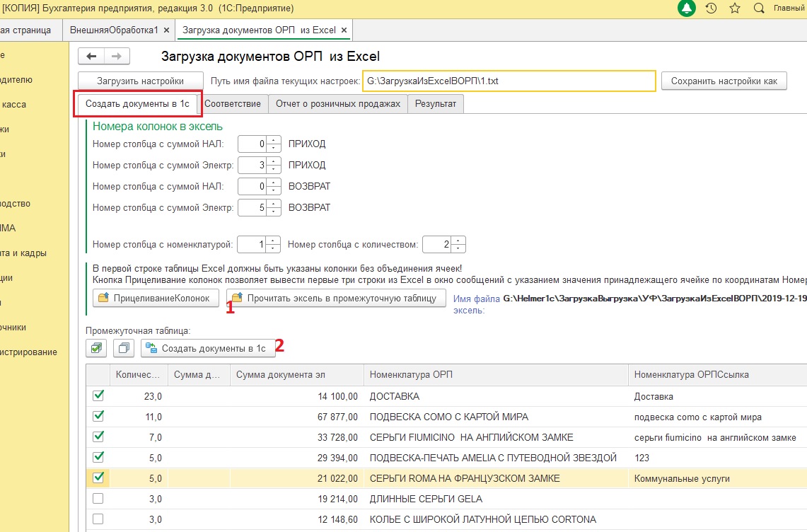Click the check-all rows icon
The image size is (807, 532).
(x=96, y=348)
